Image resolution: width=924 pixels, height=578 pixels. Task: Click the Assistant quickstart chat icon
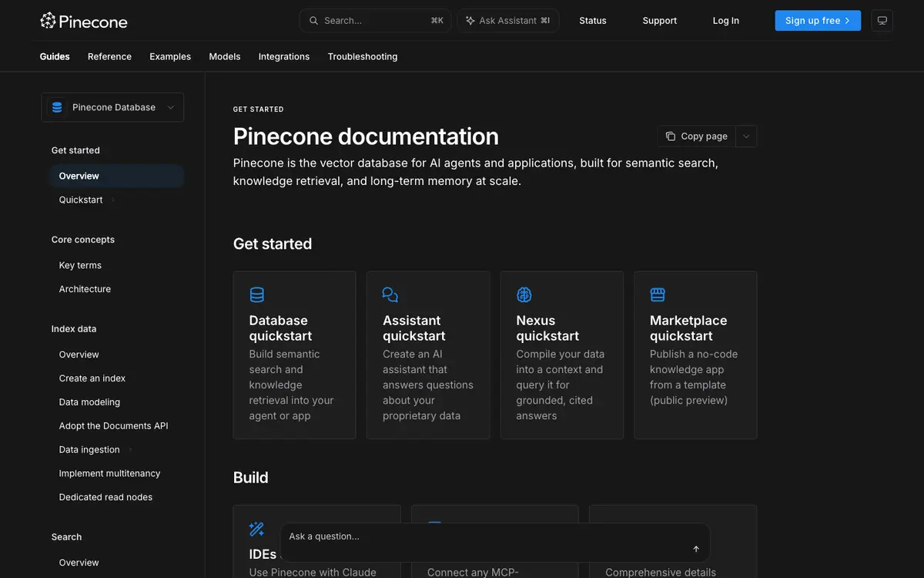[x=390, y=294]
